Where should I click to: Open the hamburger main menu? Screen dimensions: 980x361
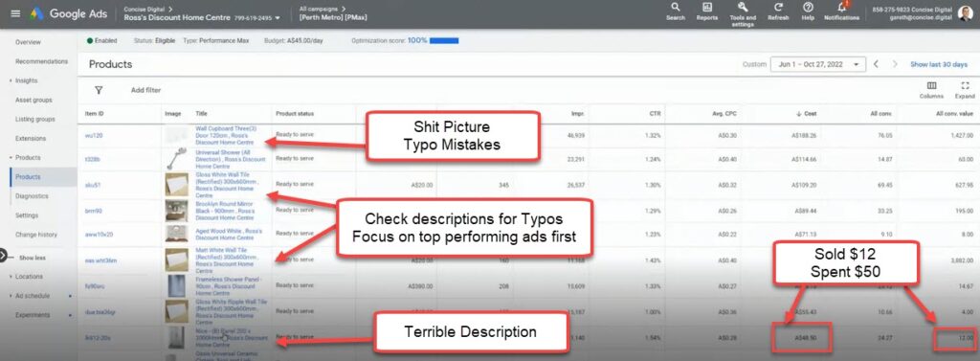point(15,13)
